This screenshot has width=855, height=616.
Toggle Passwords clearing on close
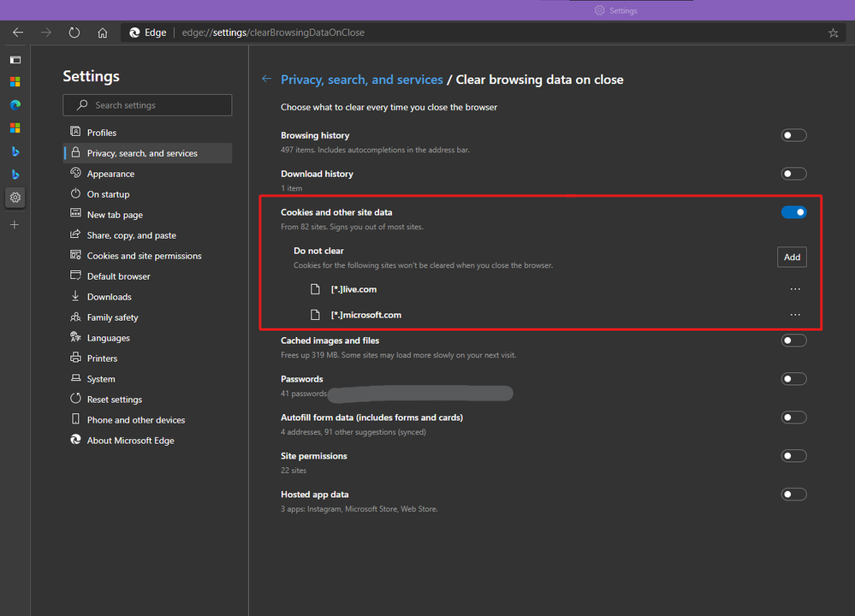[793, 379]
